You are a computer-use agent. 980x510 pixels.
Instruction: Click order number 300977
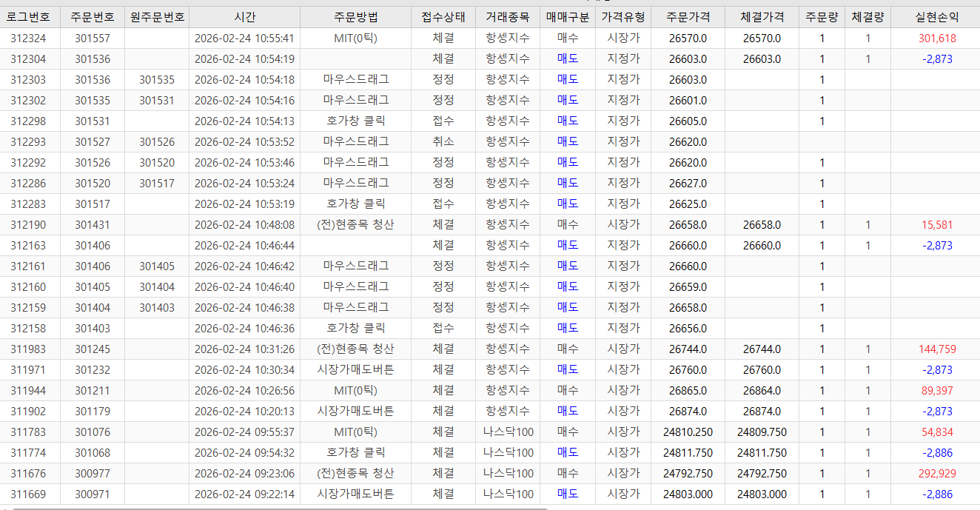click(x=93, y=474)
